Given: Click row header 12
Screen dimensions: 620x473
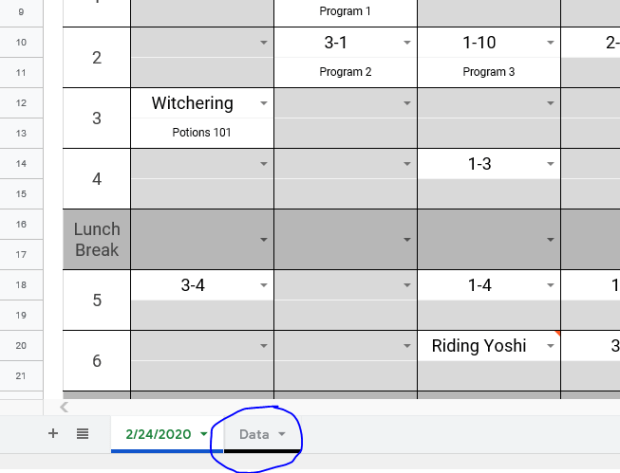Looking at the screenshot, I should (22, 103).
